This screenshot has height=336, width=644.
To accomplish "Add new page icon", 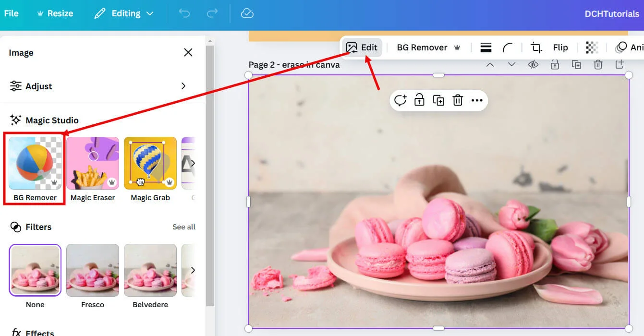I will coord(620,64).
